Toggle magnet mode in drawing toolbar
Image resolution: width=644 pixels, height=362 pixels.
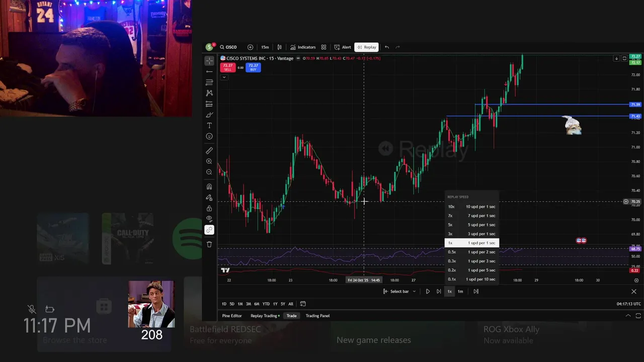[209, 187]
